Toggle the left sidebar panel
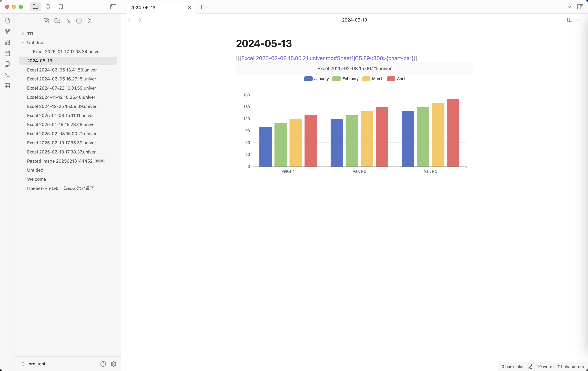The width and height of the screenshot is (588, 371). coord(113,7)
